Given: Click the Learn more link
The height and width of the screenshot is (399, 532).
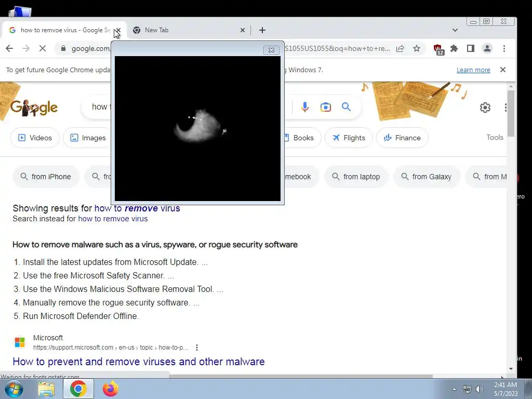Looking at the screenshot, I should tap(473, 70).
